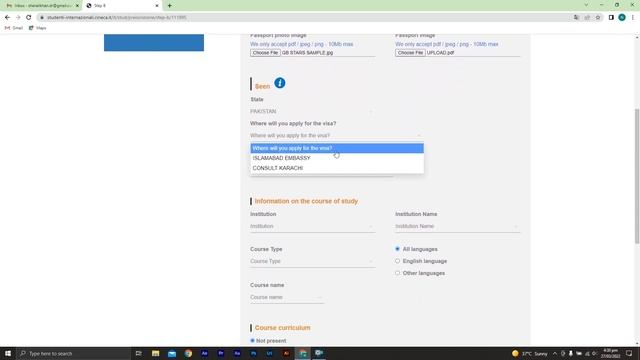This screenshot has height=360, width=640.
Task: Close the Step 6 tab
Action: tap(157, 6)
